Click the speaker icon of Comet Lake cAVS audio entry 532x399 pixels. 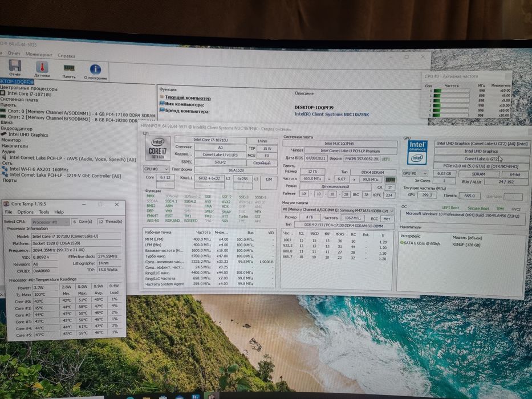click(x=5, y=157)
